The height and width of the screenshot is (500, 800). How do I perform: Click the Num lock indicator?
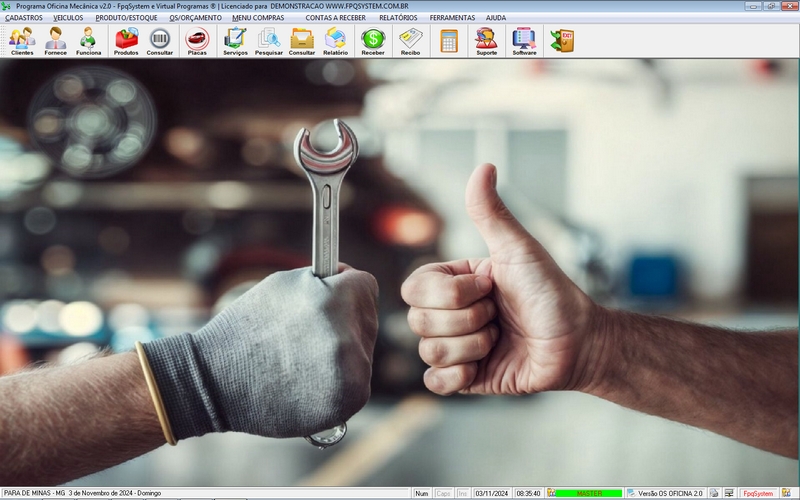tap(421, 493)
